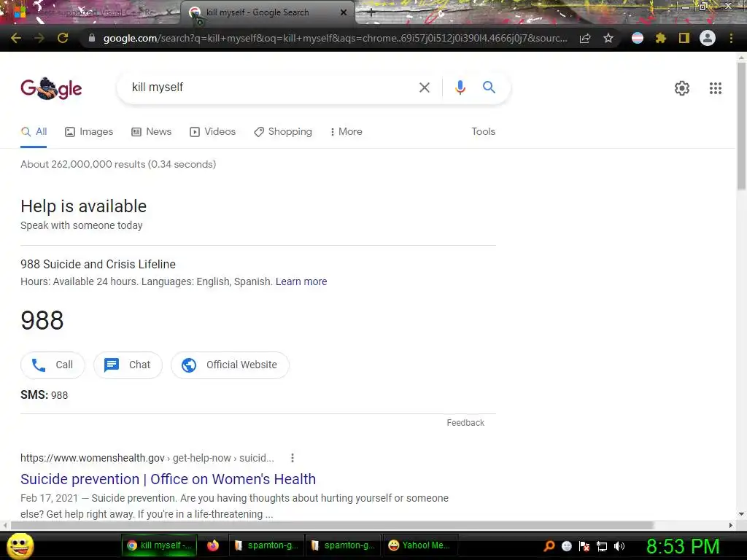Switch to the News tab

point(151,132)
